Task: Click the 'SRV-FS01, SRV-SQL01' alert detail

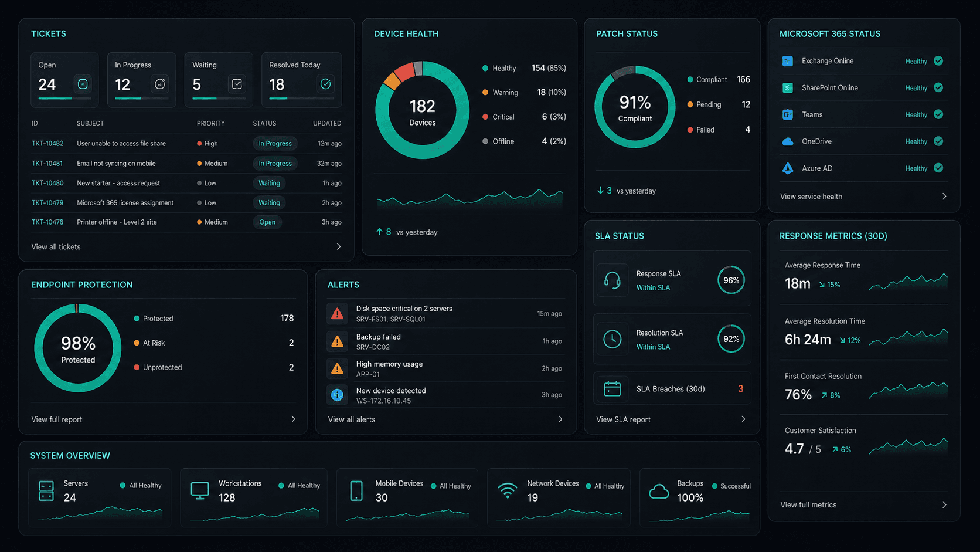Action: click(391, 320)
